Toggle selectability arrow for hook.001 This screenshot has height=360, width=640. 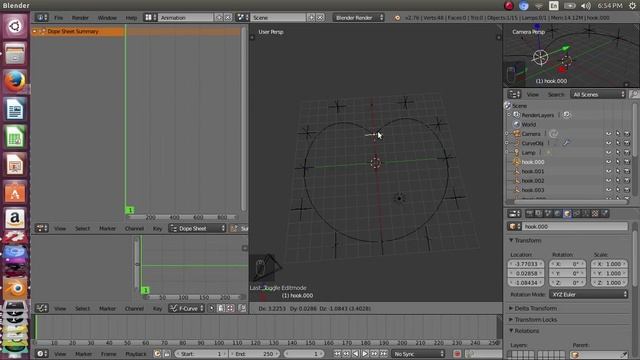point(618,171)
